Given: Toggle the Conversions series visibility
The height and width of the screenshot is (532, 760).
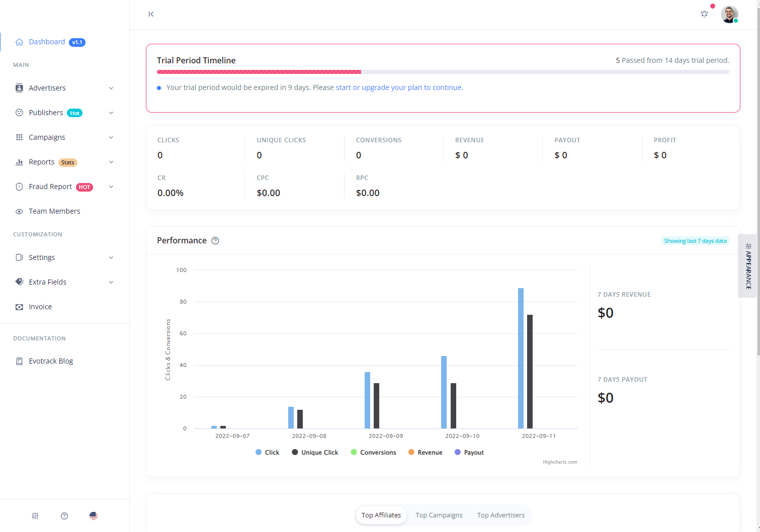Looking at the screenshot, I should 373,452.
